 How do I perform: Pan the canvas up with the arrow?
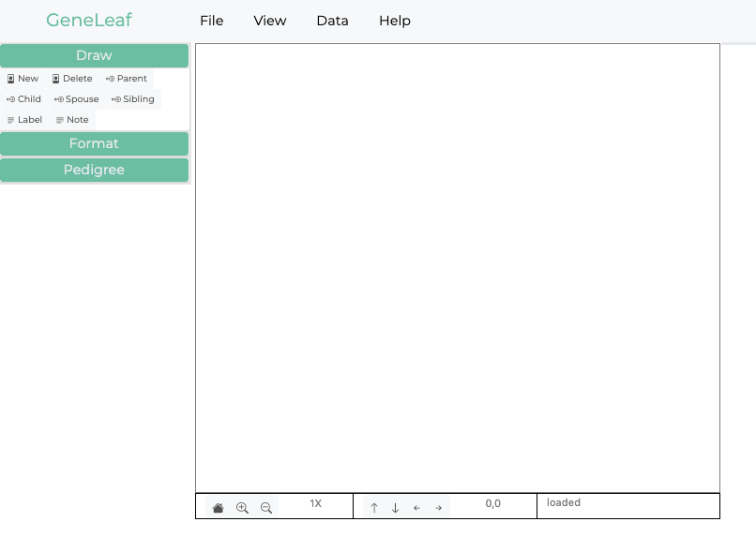tap(374, 508)
